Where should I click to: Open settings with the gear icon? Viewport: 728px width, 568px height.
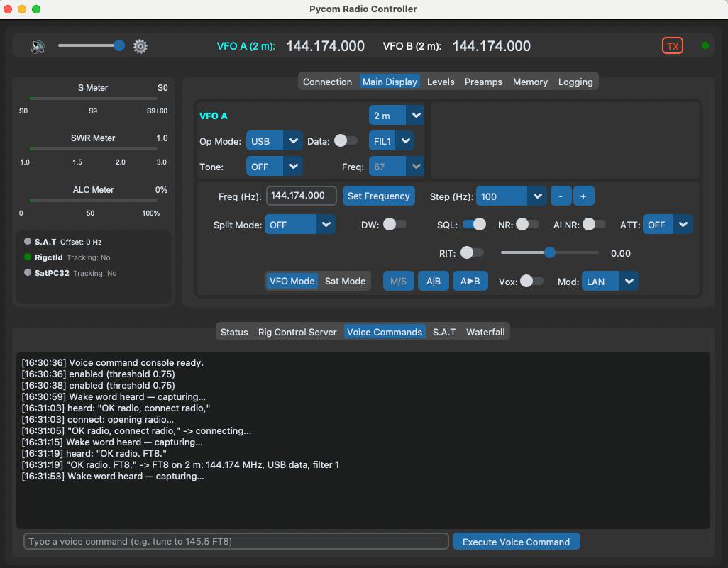(140, 46)
